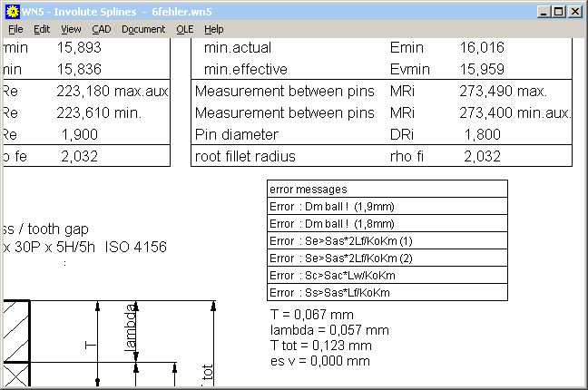The image size is (588, 390).
Task: Close the 6fehler.wn5 window
Action: [x=575, y=12]
